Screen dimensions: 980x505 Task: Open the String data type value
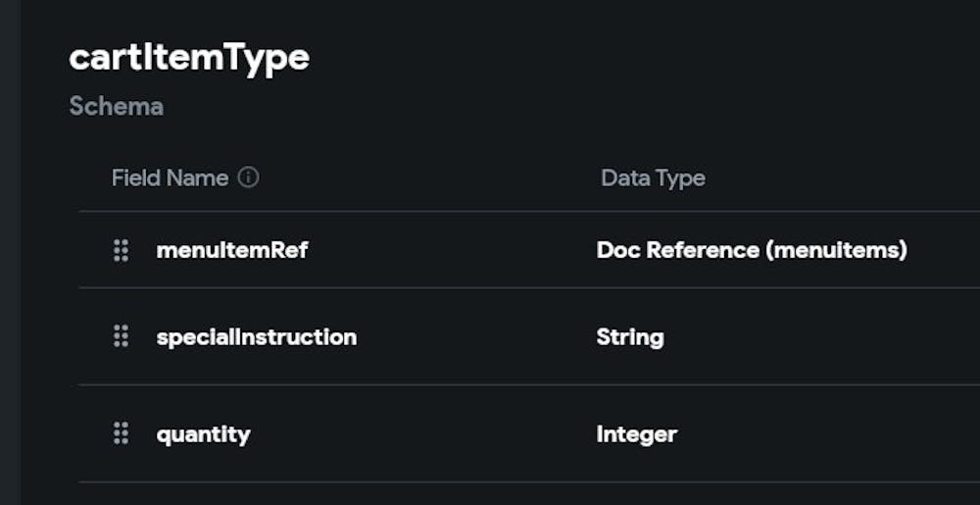click(x=630, y=337)
